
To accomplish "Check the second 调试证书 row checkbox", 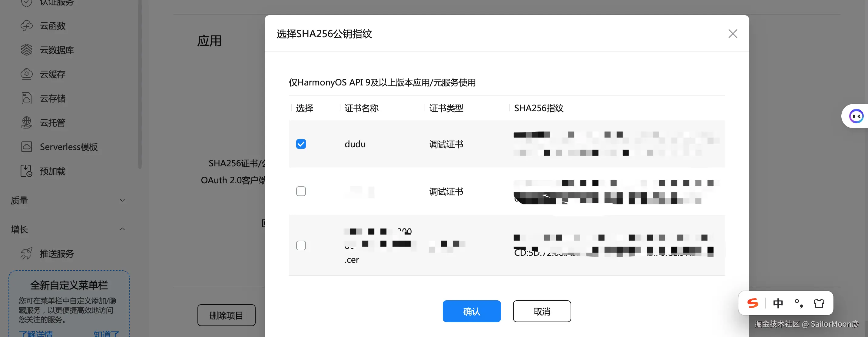I will tap(301, 191).
